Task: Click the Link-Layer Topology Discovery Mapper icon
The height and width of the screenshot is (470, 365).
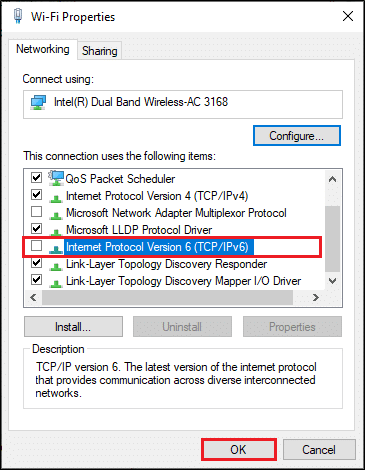Action: (56, 283)
